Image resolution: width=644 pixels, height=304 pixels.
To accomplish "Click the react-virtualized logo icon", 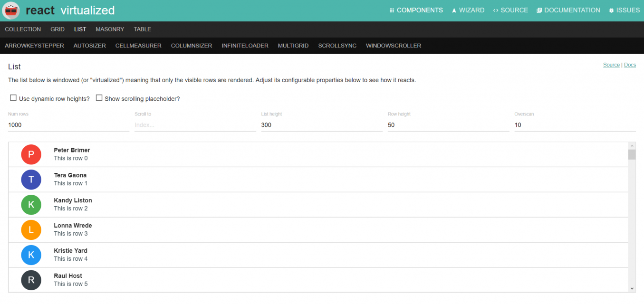I will 10,10.
